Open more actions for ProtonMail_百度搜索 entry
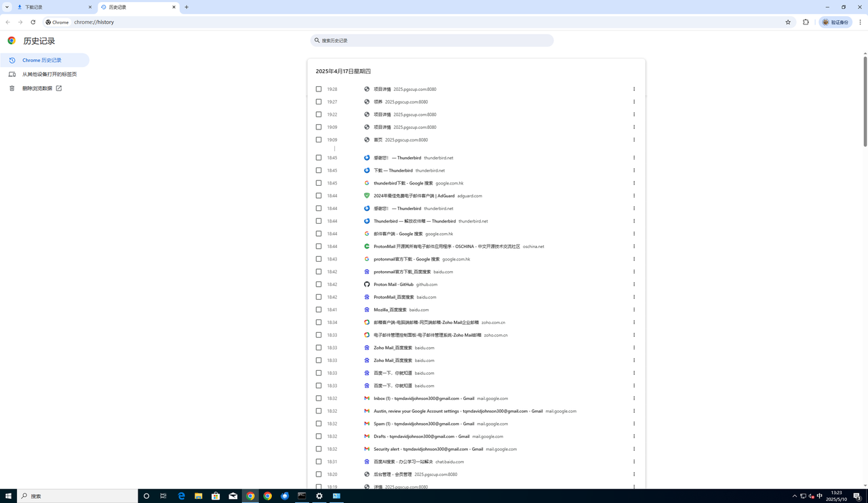868x503 pixels. pos(634,297)
